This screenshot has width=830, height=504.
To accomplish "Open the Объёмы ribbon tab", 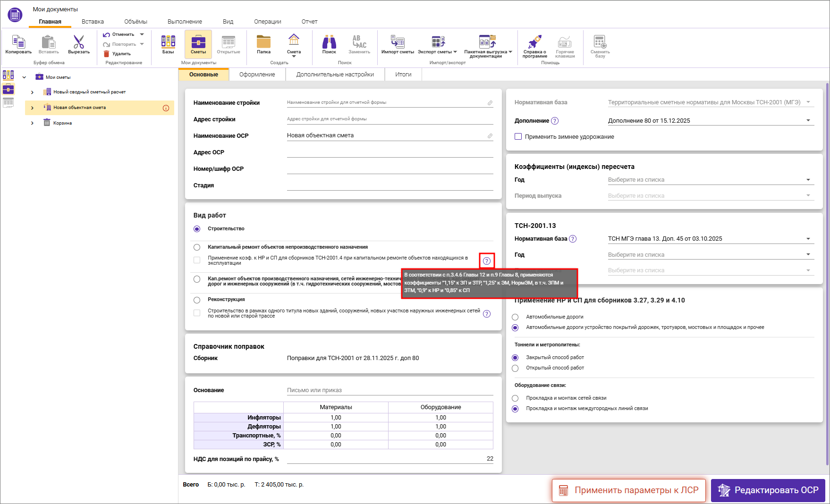I will click(x=136, y=22).
